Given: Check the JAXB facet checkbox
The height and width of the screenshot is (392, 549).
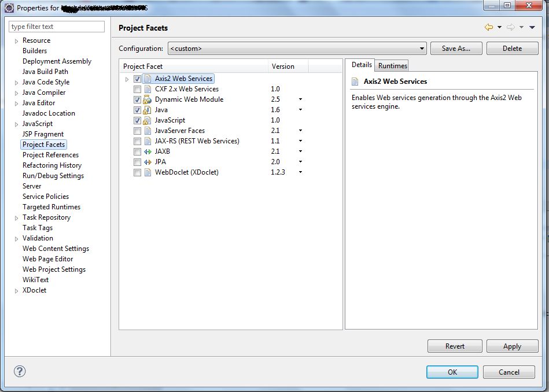Looking at the screenshot, I should [x=137, y=152].
